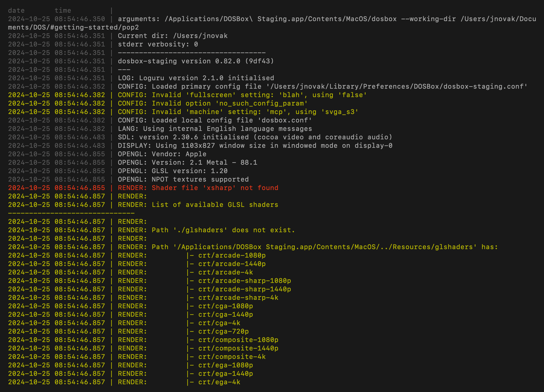Select the 'crt/cga-4k' shader entry
Screen dimensions: 544x392
point(219,323)
